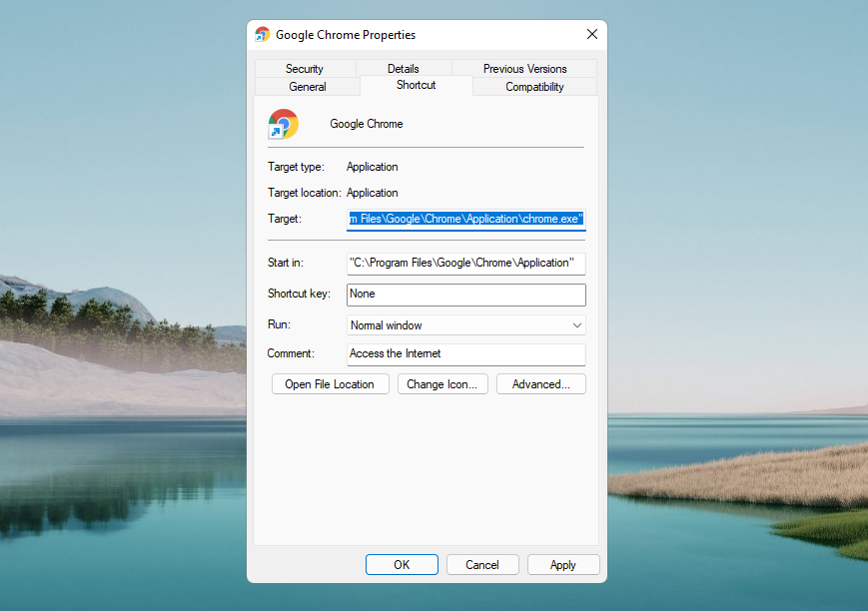Click the Target type value Application

pyautogui.click(x=372, y=167)
